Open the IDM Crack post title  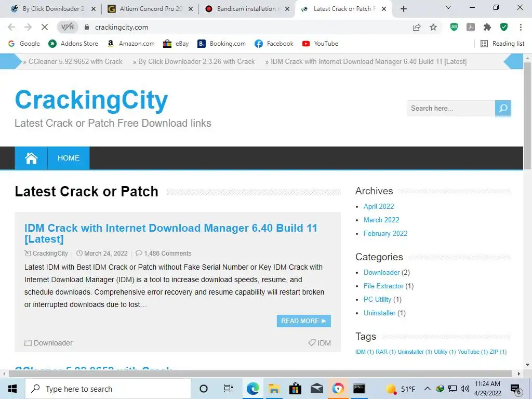coord(170,233)
